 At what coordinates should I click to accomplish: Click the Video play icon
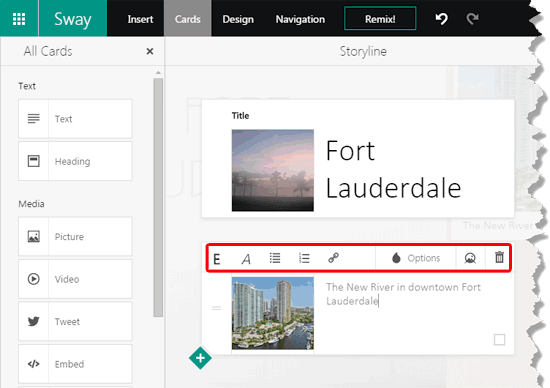[34, 279]
